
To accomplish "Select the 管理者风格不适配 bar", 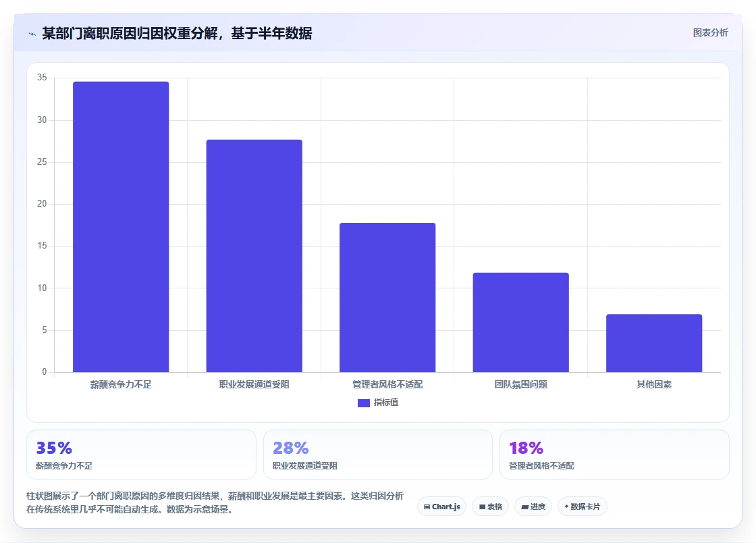I will (x=387, y=298).
